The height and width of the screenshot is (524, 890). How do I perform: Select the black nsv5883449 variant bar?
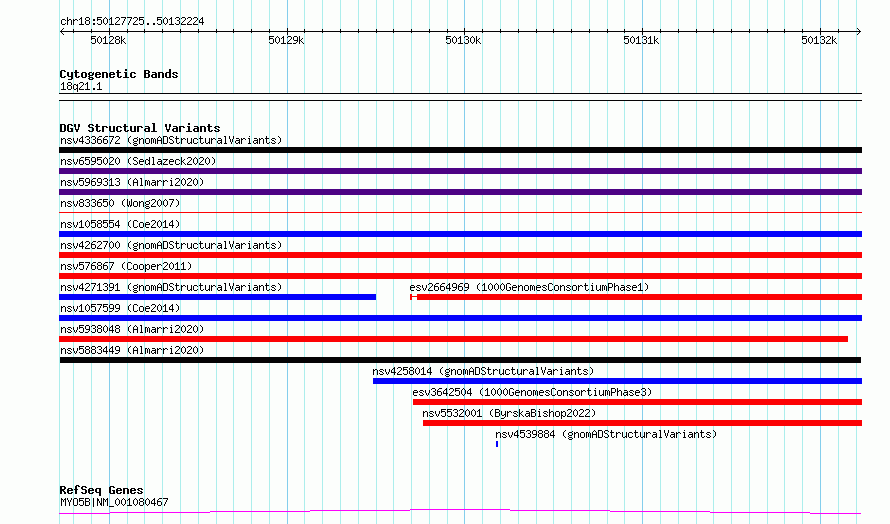pyautogui.click(x=460, y=360)
